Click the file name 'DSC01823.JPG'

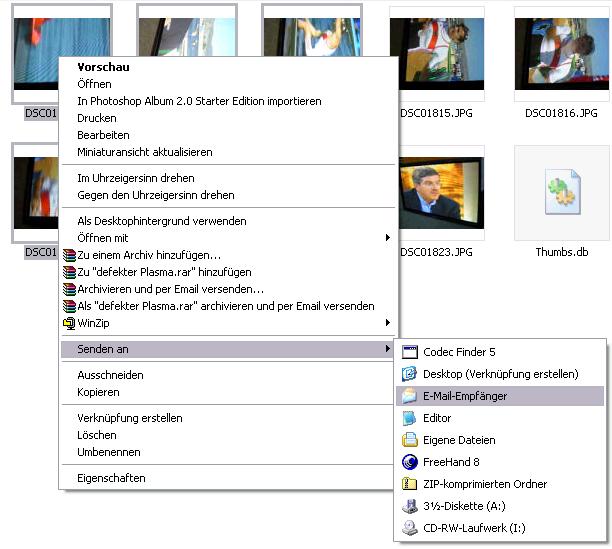436,252
